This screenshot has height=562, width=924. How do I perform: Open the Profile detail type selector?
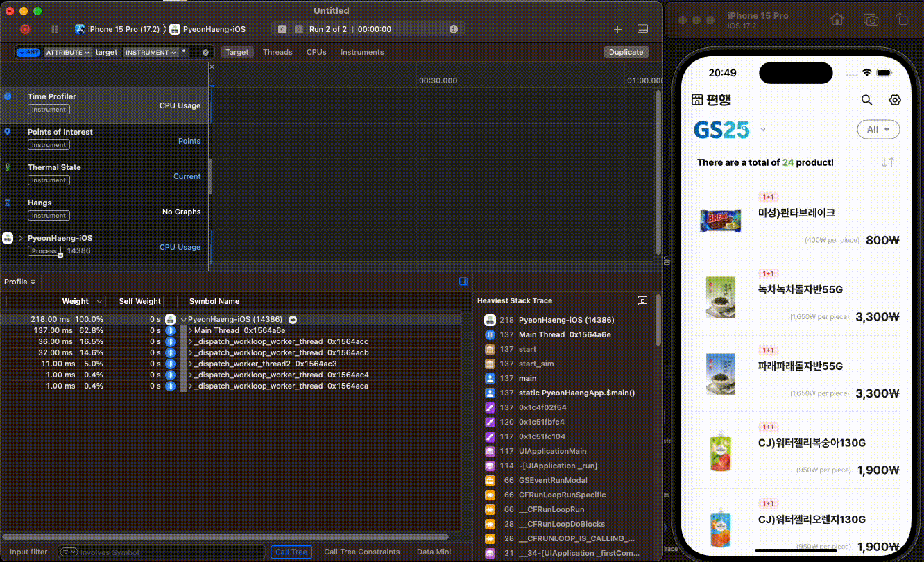(20, 282)
